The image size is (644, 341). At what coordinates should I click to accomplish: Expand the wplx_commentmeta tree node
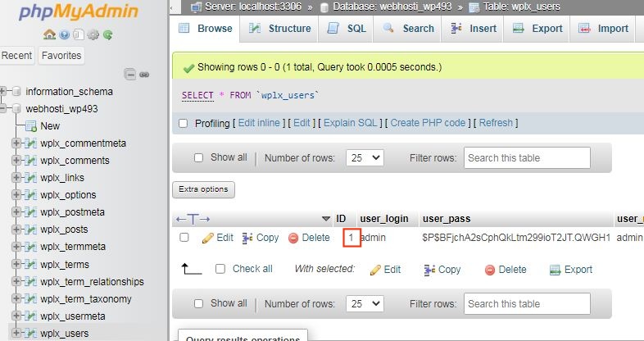(16, 143)
